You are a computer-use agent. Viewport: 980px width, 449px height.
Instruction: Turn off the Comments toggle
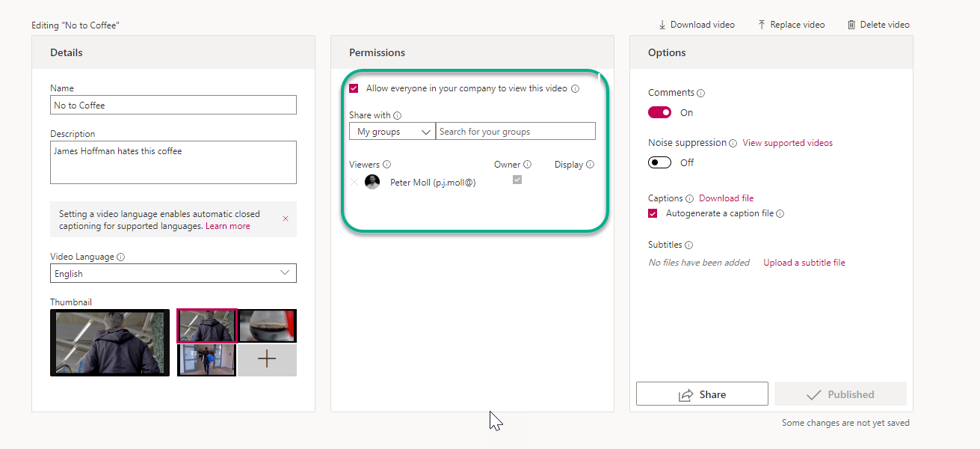659,112
